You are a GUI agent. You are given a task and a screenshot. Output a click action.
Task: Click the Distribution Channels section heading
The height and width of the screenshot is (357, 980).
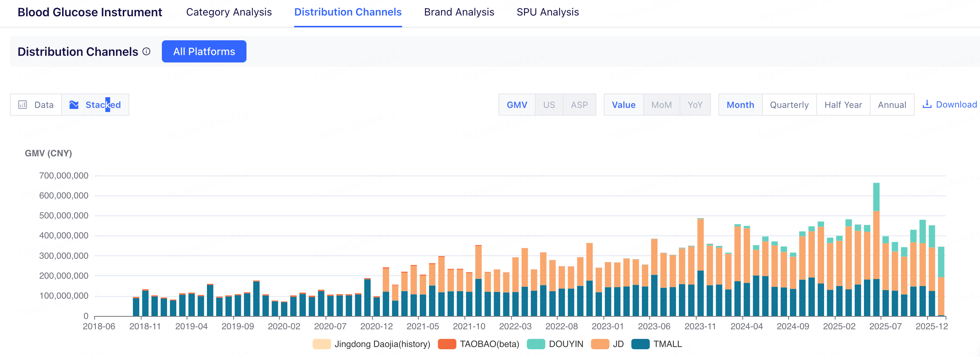[x=78, y=51]
